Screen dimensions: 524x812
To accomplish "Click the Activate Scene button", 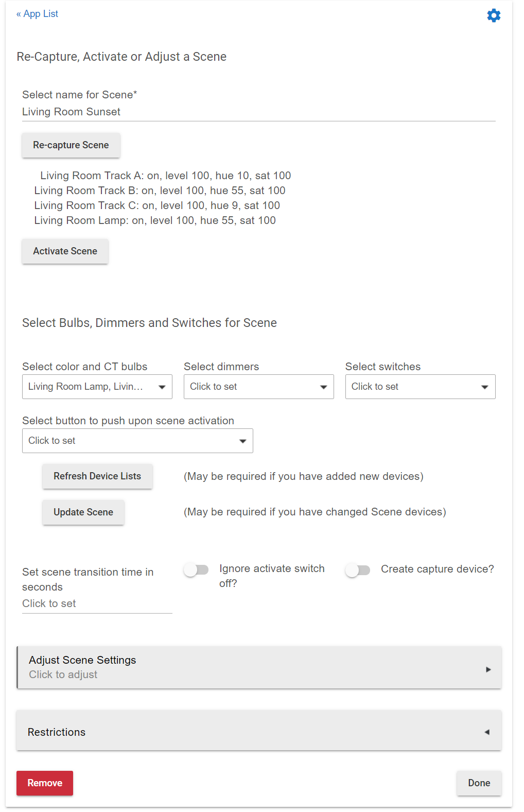I will pyautogui.click(x=65, y=251).
